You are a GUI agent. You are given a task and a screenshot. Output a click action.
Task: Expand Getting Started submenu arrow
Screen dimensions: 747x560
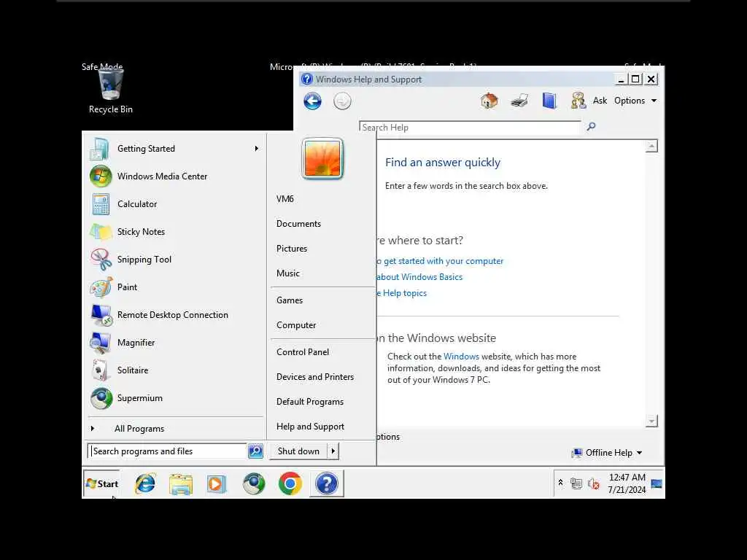[x=256, y=149]
